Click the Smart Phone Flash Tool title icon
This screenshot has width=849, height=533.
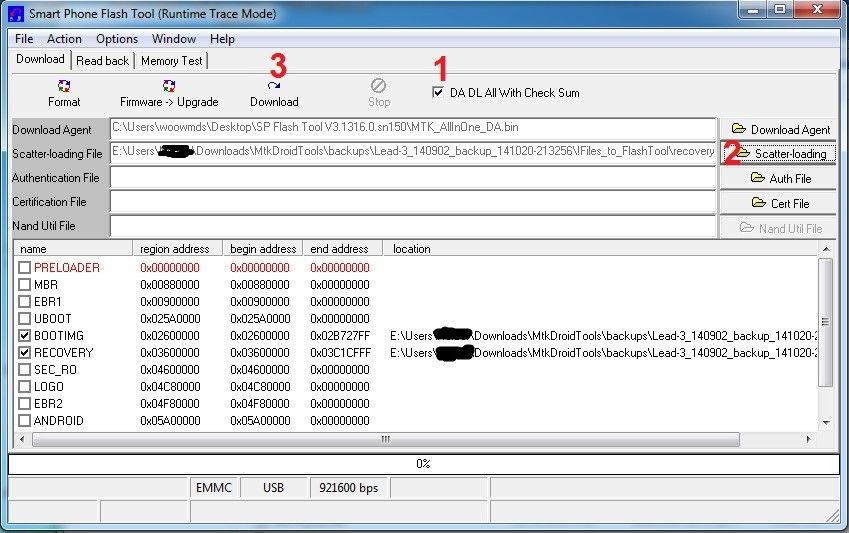click(x=16, y=14)
